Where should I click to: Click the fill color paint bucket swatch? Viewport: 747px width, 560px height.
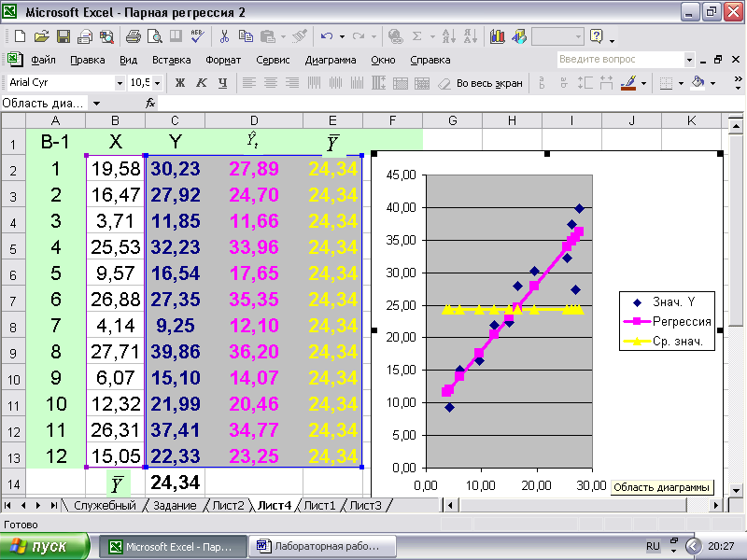tap(698, 83)
